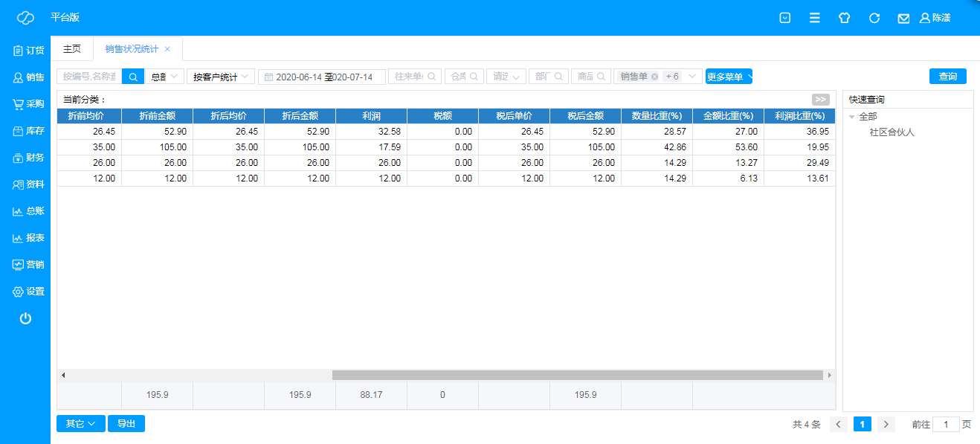980x444 pixels.
Task: Switch to the 主页 home tab
Action: pos(71,49)
